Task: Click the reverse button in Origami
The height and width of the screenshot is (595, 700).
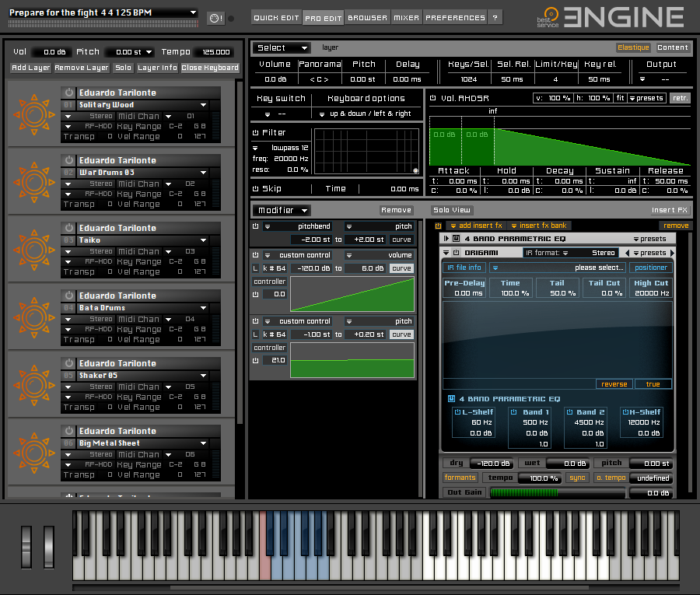Action: pyautogui.click(x=614, y=384)
